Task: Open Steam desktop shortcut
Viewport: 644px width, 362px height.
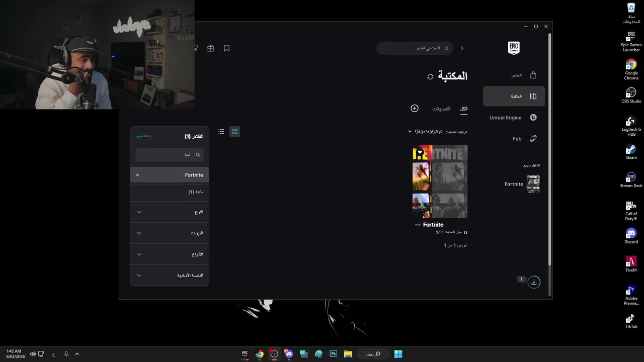Action: click(631, 152)
